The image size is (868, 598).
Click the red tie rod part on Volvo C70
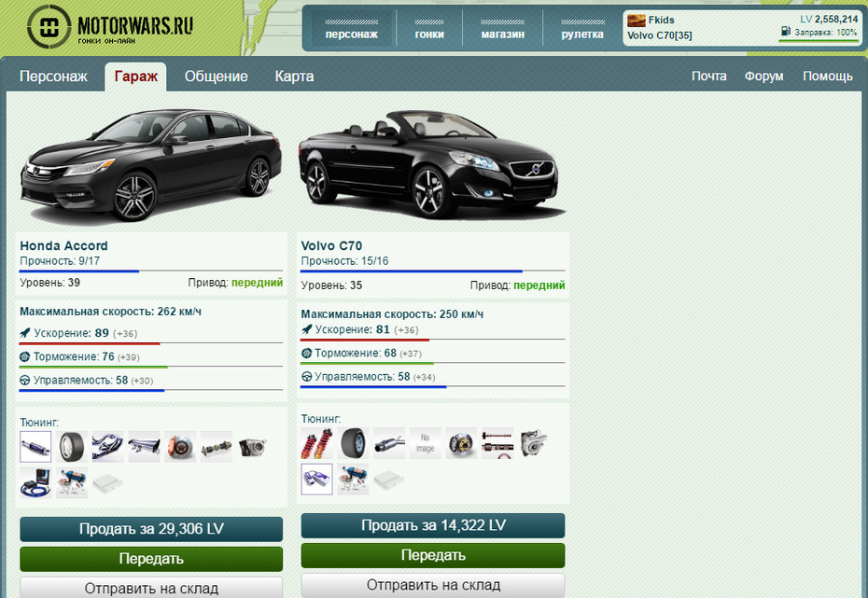pyautogui.click(x=497, y=443)
